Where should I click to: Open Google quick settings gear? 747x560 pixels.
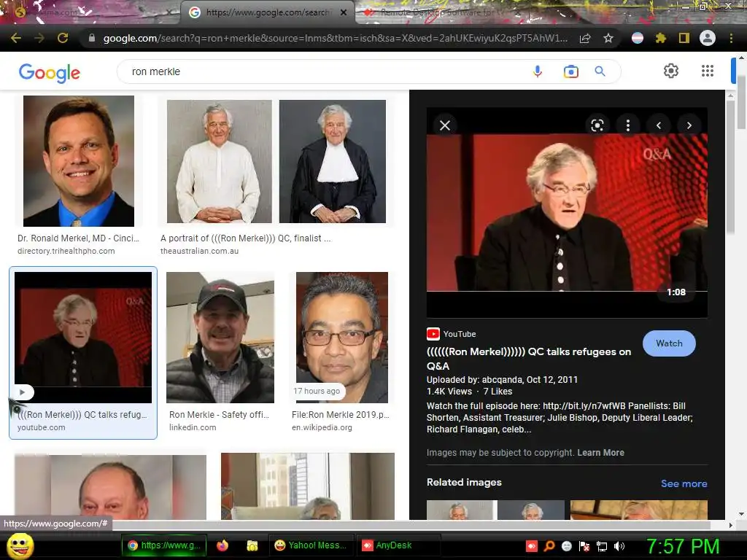[x=671, y=71]
